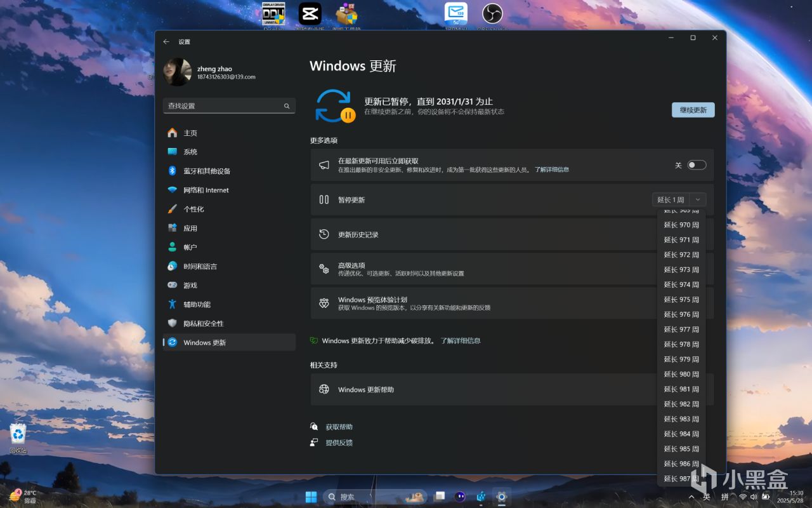The width and height of the screenshot is (812, 508).
Task: Choose the 延长 986 周 entry
Action: pyautogui.click(x=681, y=464)
